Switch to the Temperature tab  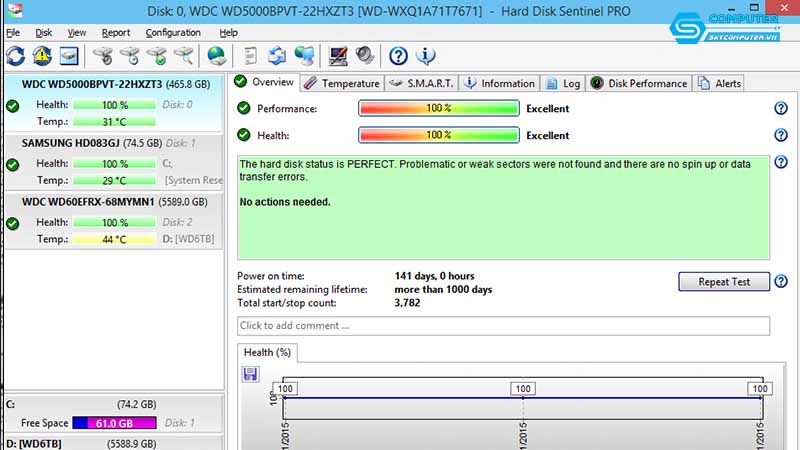point(342,84)
